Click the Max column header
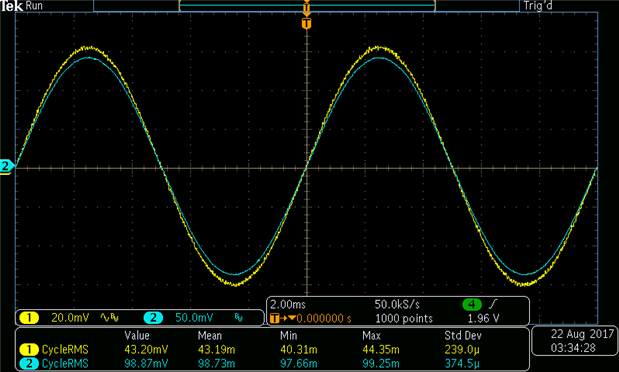Viewport: 619px width, 372px height. [371, 336]
